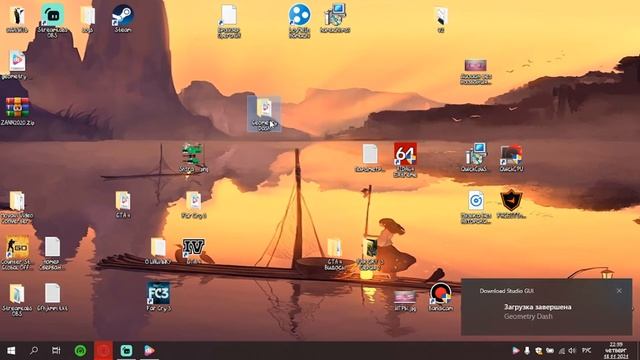Open Task View on the taskbar
This screenshot has height=360, width=640.
point(56,351)
